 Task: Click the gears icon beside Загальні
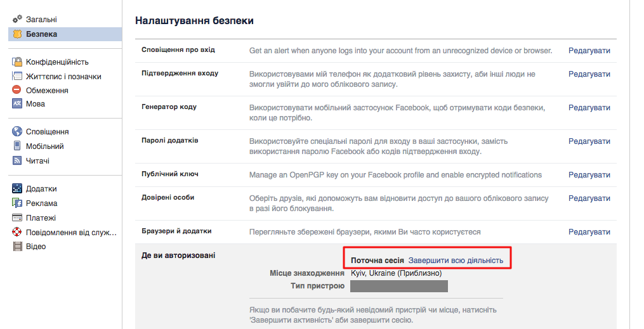click(x=17, y=19)
